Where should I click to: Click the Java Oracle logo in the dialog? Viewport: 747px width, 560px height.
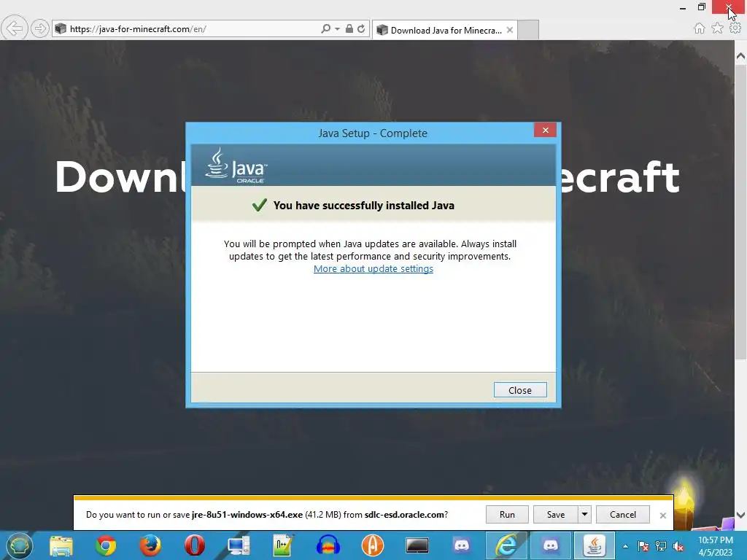pos(236,166)
